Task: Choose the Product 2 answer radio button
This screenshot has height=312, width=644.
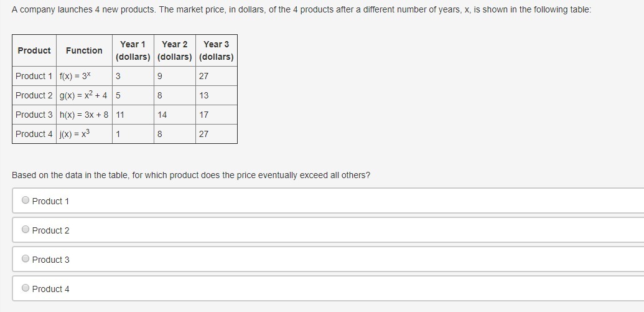Action: point(26,230)
